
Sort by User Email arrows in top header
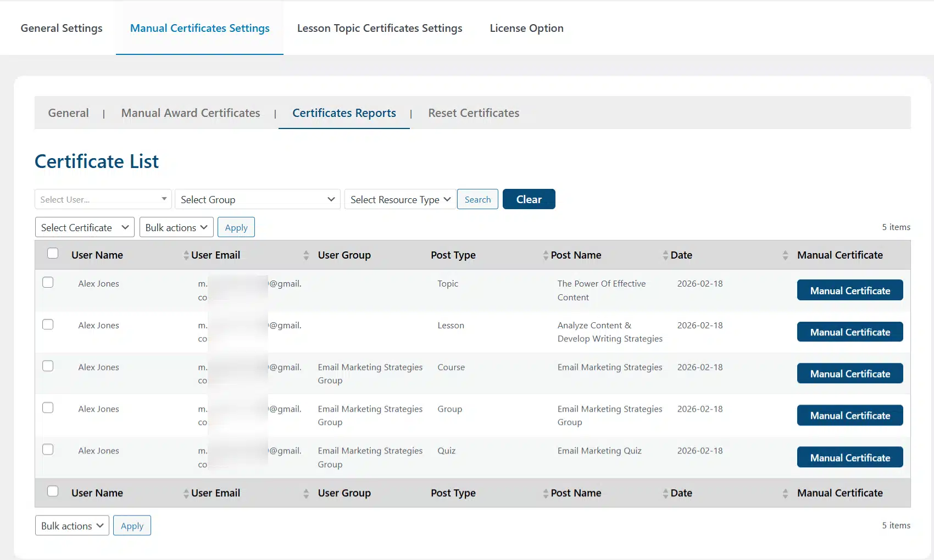pos(306,255)
